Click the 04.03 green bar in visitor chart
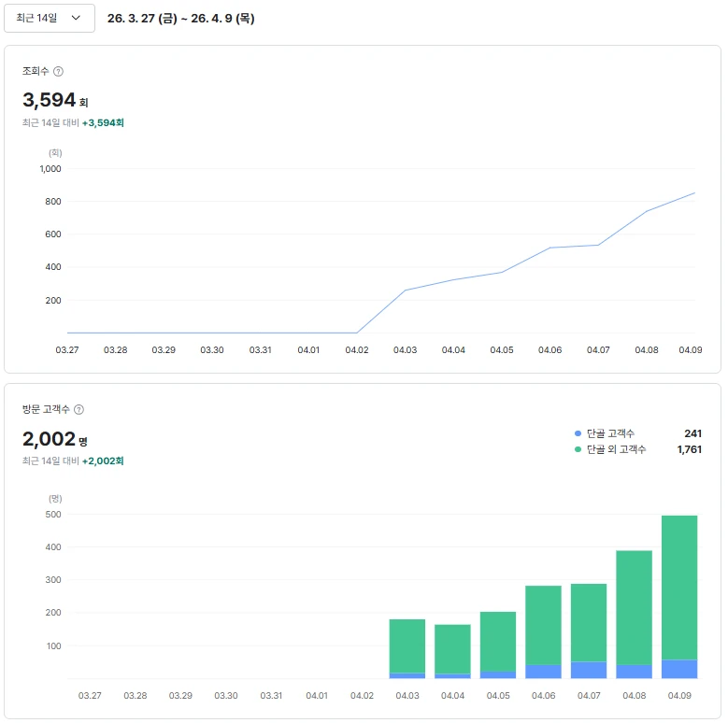The width and height of the screenshot is (728, 723). [x=407, y=646]
